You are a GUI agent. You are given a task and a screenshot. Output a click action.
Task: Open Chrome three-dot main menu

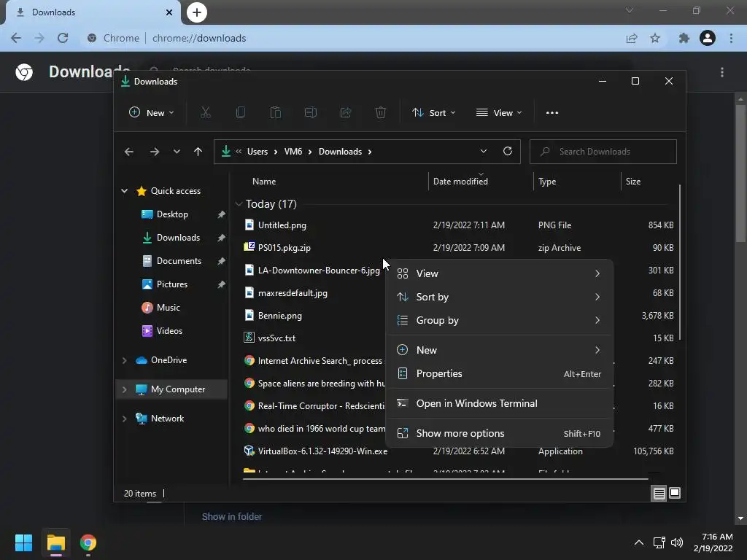tap(731, 38)
